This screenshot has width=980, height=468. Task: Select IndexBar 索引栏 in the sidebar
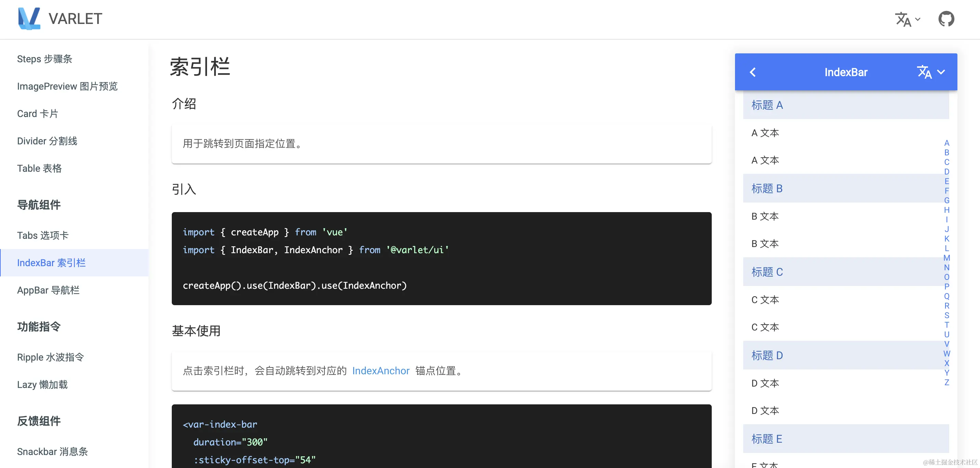point(51,263)
